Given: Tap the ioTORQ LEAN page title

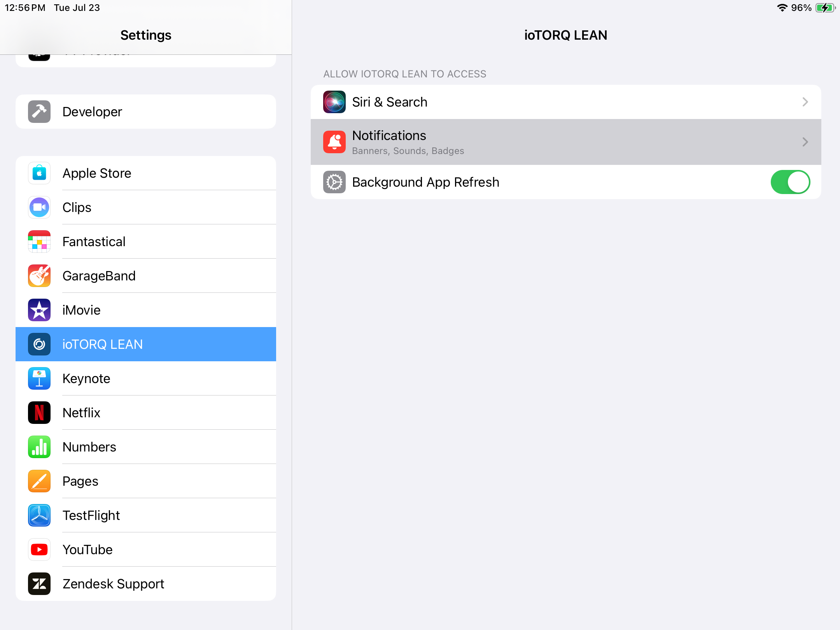Looking at the screenshot, I should pos(565,35).
